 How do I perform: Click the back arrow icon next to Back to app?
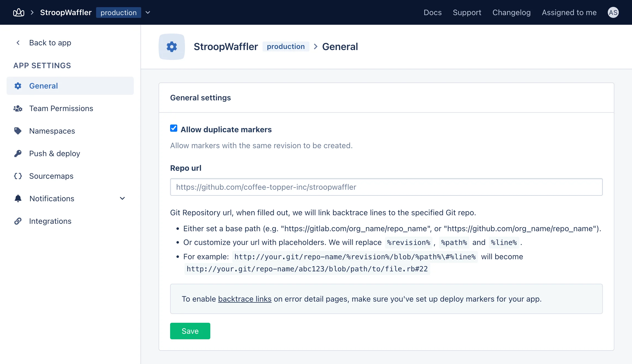[18, 43]
